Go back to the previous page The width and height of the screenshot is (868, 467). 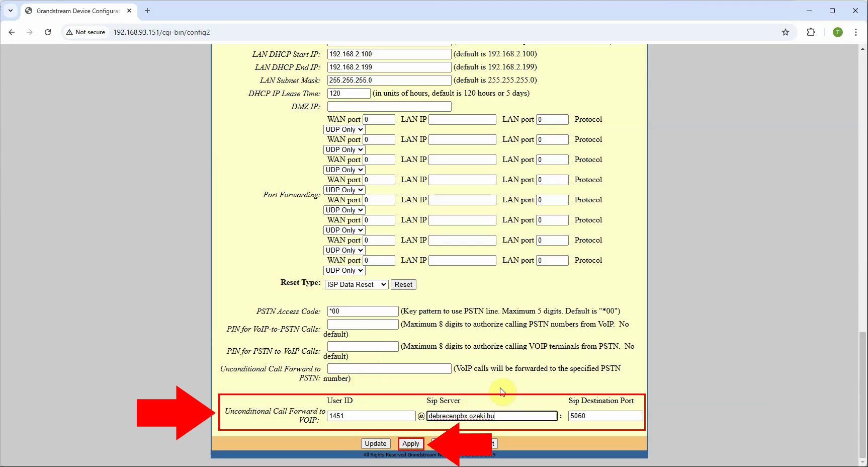click(x=12, y=32)
